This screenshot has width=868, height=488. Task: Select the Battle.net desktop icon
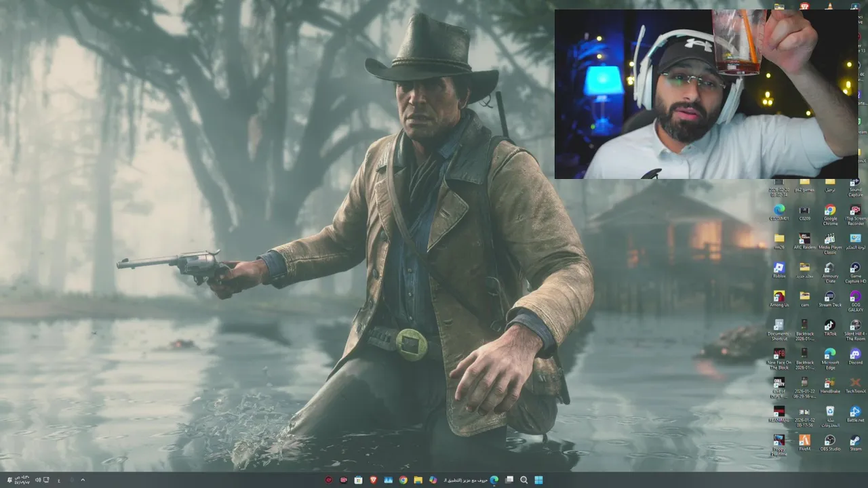855,414
